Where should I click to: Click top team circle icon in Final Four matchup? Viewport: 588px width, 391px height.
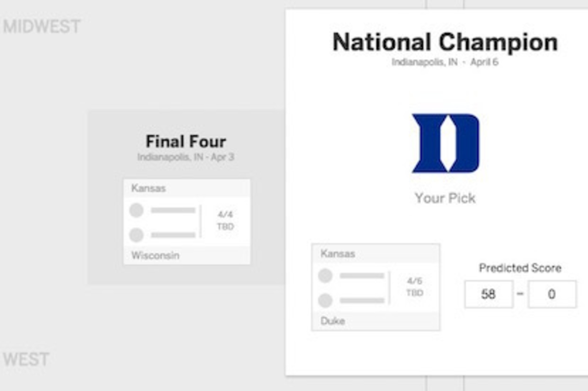pos(136,210)
